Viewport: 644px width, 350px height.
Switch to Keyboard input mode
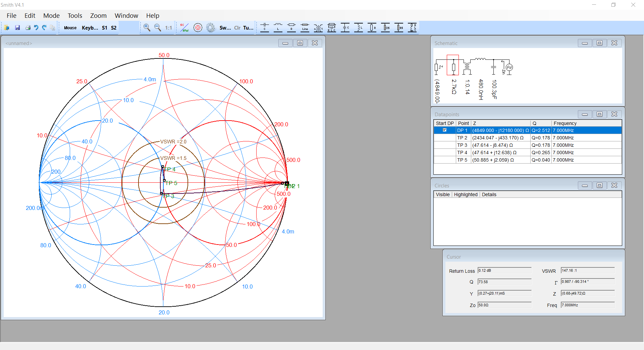coord(90,28)
